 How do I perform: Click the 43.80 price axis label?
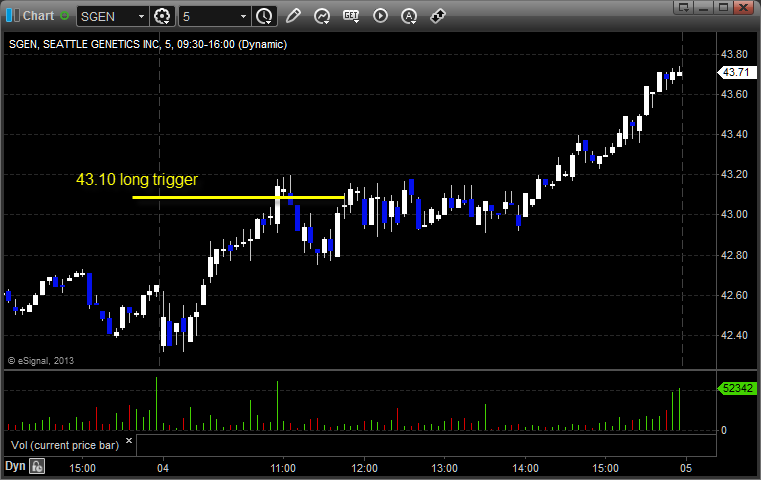coord(734,54)
